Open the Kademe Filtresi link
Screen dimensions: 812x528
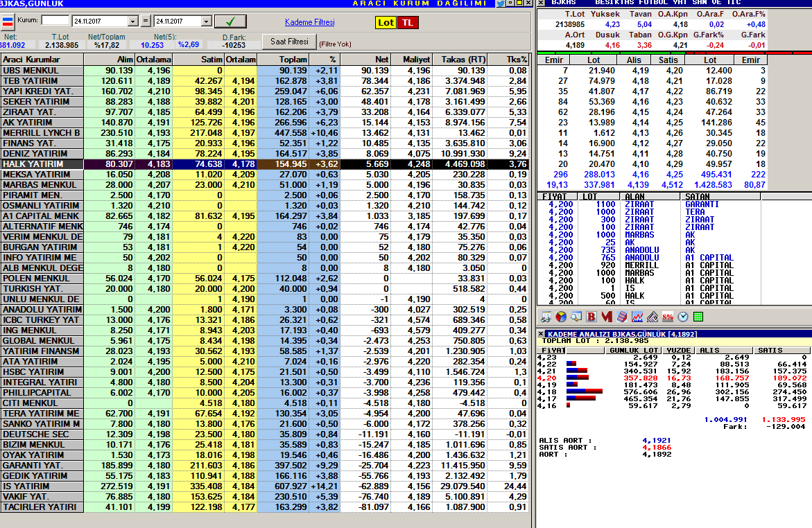[310, 22]
